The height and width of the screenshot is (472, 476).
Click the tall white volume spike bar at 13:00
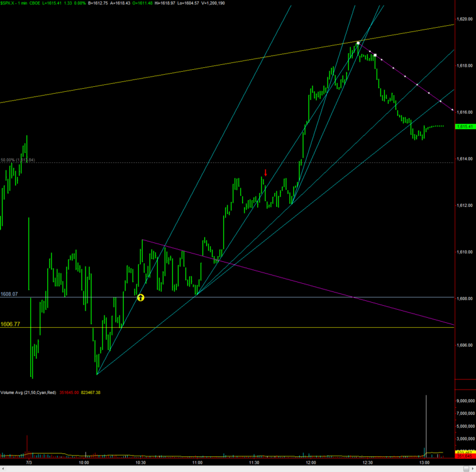point(426,425)
